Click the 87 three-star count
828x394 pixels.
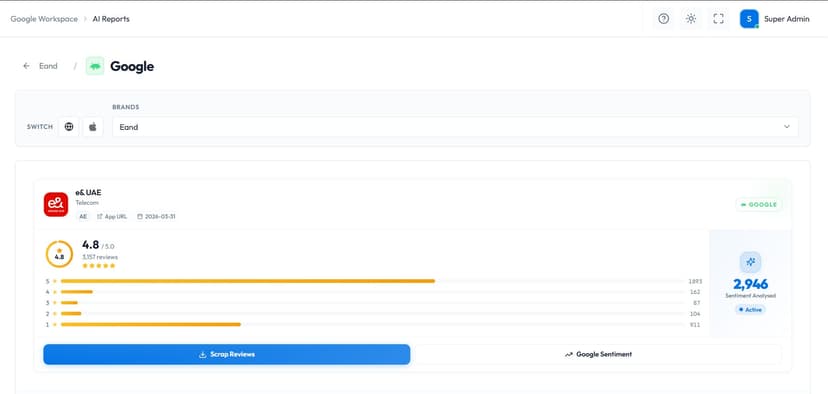pyautogui.click(x=697, y=303)
